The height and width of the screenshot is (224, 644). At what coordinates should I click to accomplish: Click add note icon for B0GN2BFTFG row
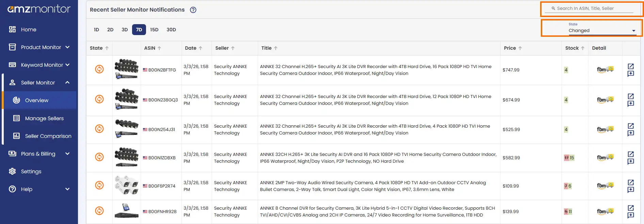[x=631, y=74]
